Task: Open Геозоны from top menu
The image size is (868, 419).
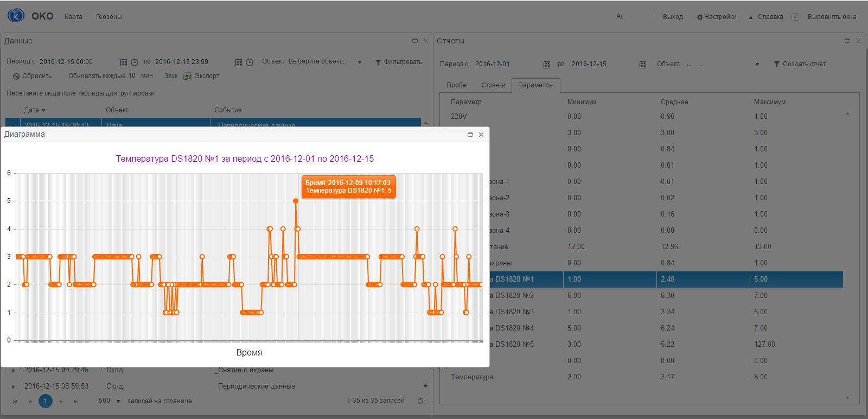Action: pos(109,17)
